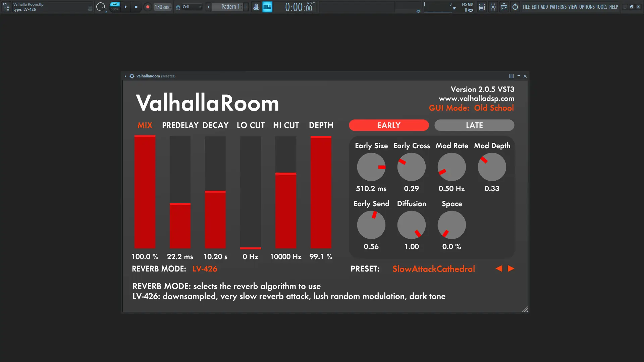The height and width of the screenshot is (362, 644).
Task: Click the next preset arrow
Action: click(511, 268)
